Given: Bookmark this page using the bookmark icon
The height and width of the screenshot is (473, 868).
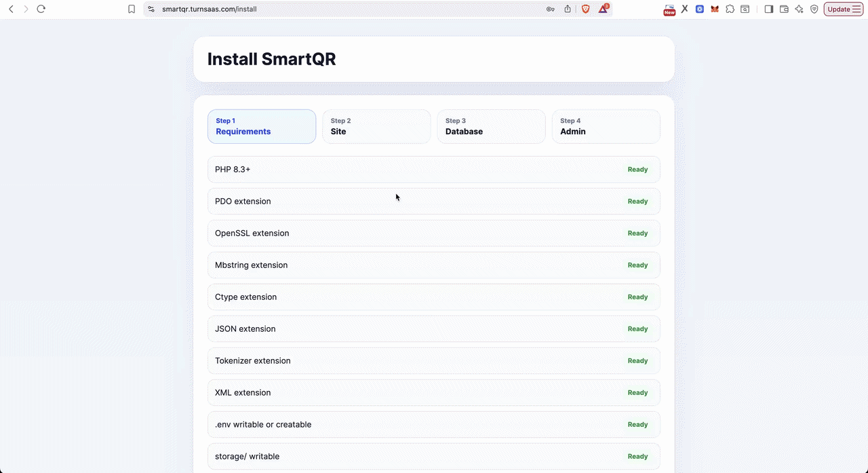Looking at the screenshot, I should coord(132,9).
